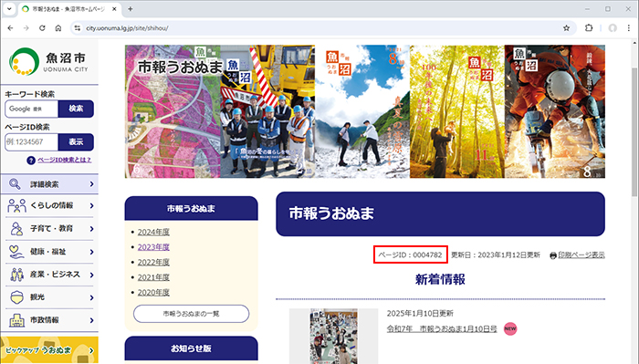This screenshot has height=364, width=639.
Task: Go back with the browser back arrow
Action: point(11,28)
